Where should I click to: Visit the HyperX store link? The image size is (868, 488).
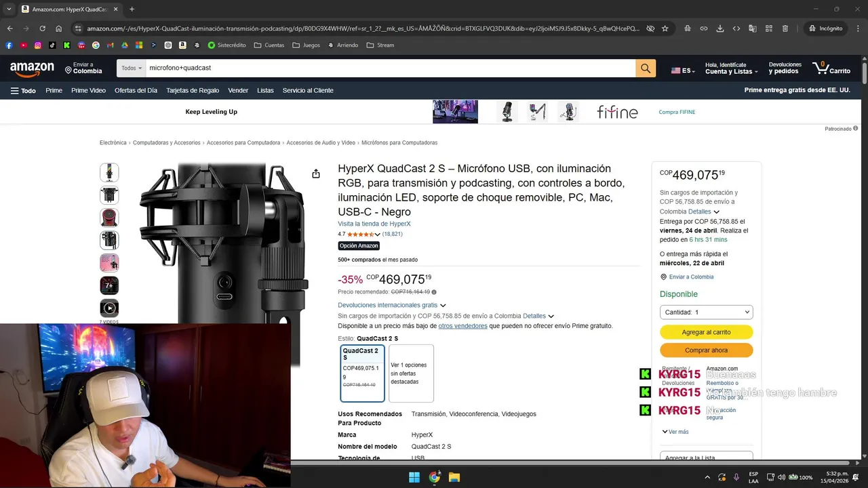tap(374, 224)
